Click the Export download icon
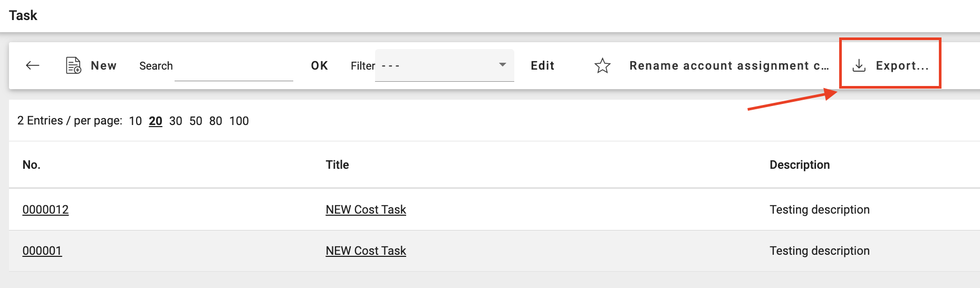Screen dimensions: 980x288 pyautogui.click(x=859, y=65)
